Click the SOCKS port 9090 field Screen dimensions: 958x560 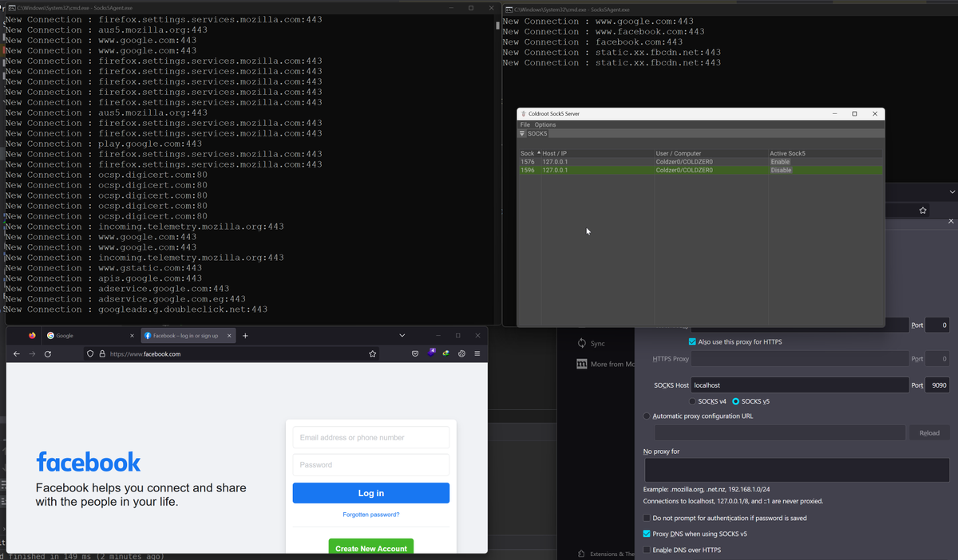938,385
